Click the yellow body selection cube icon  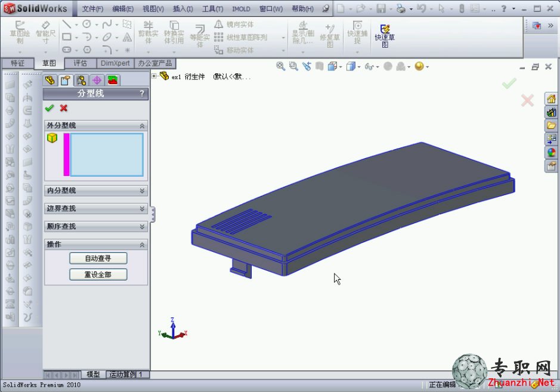tap(52, 138)
